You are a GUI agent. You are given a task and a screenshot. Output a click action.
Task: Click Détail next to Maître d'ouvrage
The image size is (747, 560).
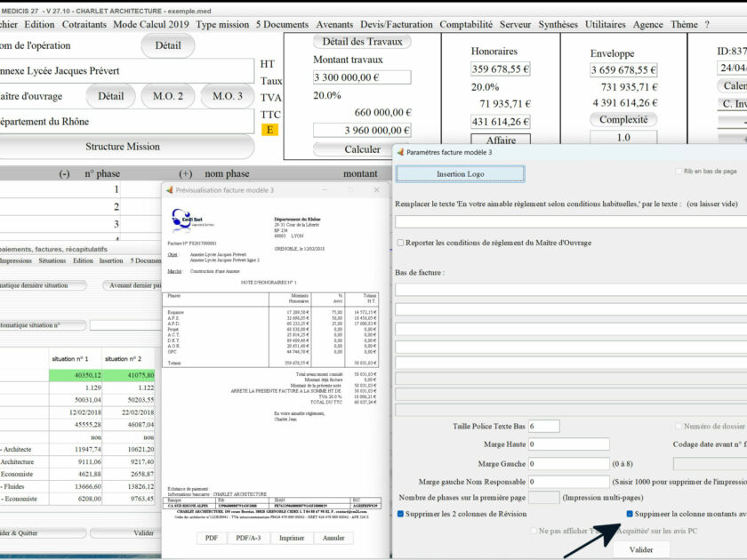tap(111, 96)
